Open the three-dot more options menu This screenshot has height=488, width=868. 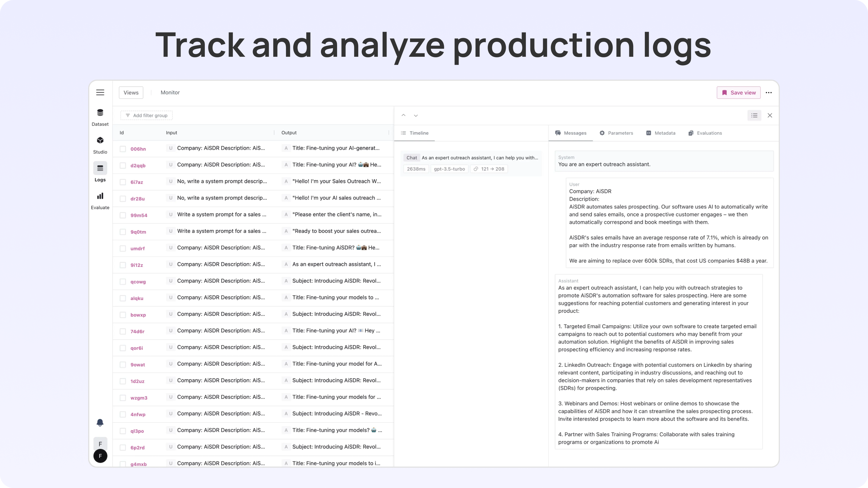click(x=769, y=93)
